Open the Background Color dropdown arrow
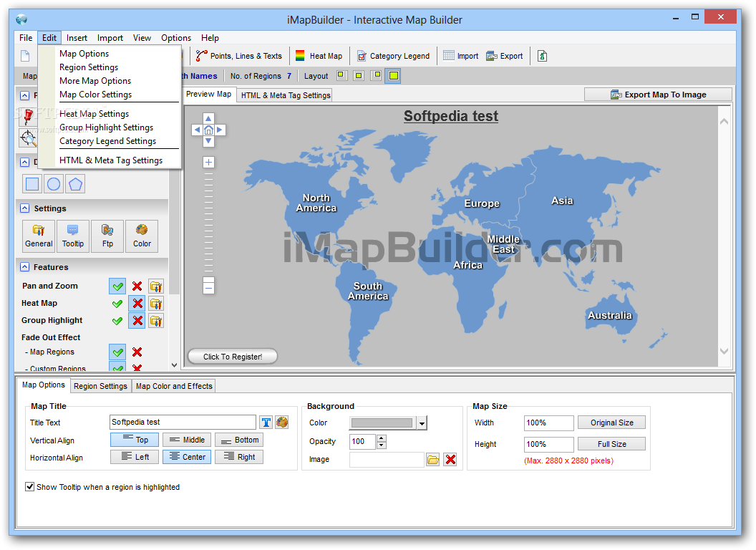The height and width of the screenshot is (550, 756). pos(422,423)
